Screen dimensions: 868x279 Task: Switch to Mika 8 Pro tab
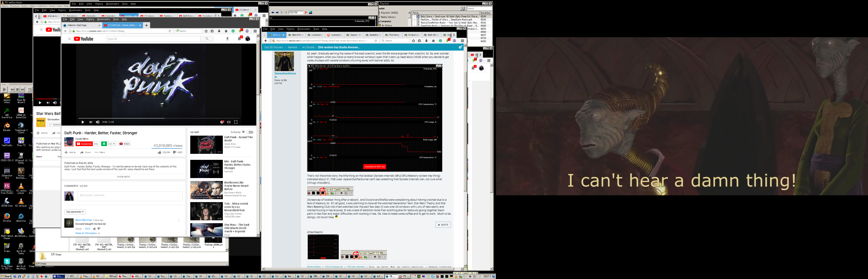pyautogui.click(x=296, y=35)
